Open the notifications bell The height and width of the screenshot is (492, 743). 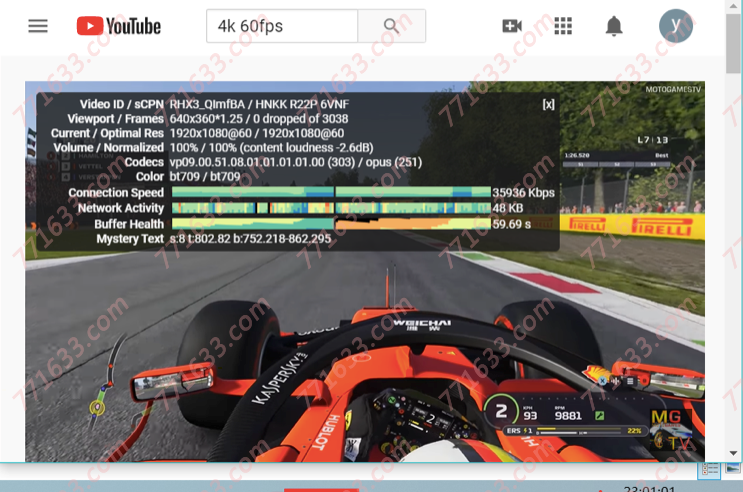click(614, 26)
